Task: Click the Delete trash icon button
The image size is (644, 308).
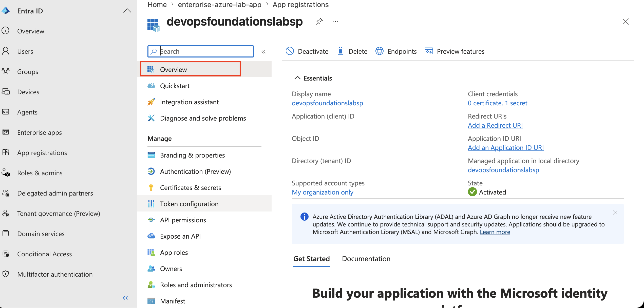Action: [x=340, y=51]
